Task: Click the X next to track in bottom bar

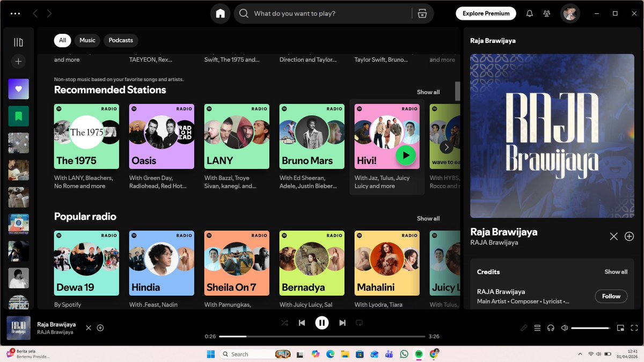Action: click(x=89, y=328)
